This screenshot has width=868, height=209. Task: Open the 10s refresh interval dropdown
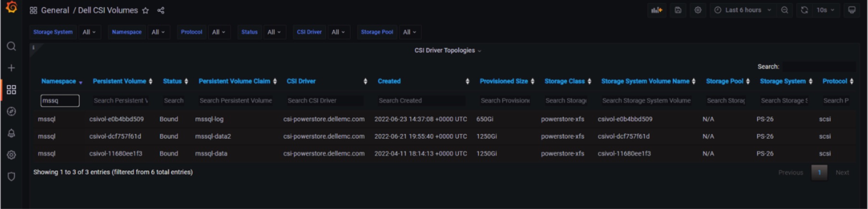click(825, 10)
